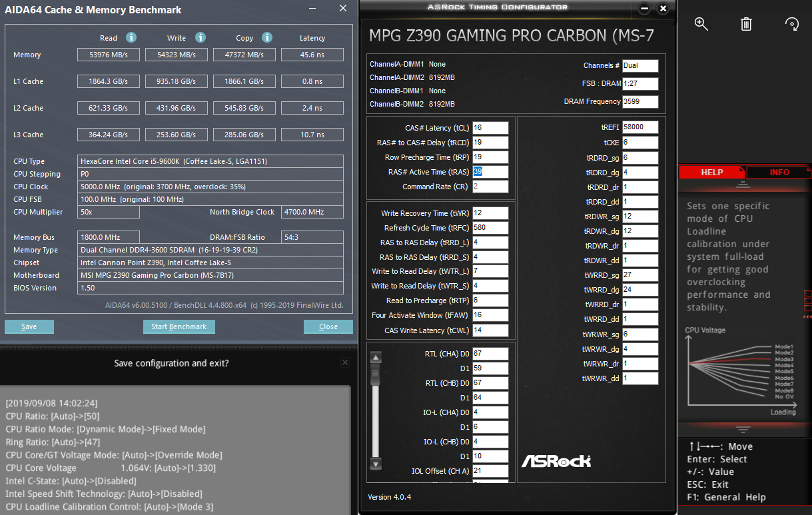Click the tWRRD_dg value field
The height and width of the screenshot is (515, 812).
(640, 290)
